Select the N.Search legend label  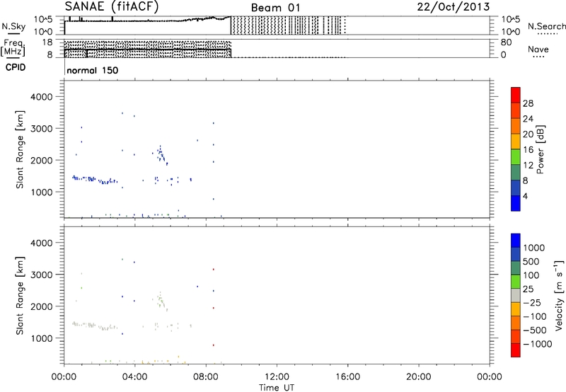(546, 26)
